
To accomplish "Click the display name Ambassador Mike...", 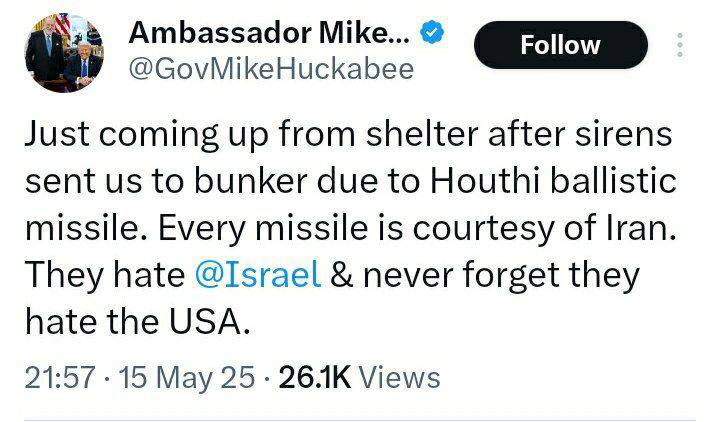I will point(270,34).
